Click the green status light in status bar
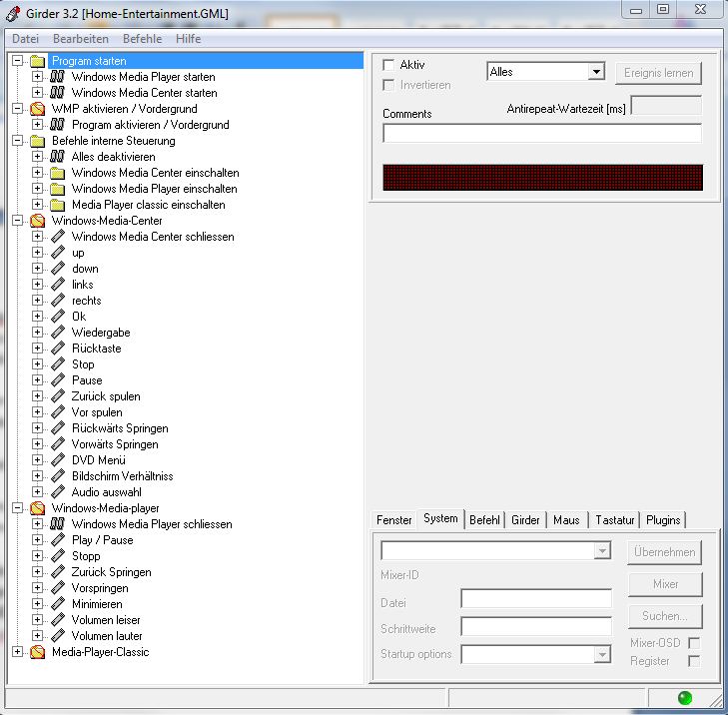The image size is (728, 715). point(684,698)
